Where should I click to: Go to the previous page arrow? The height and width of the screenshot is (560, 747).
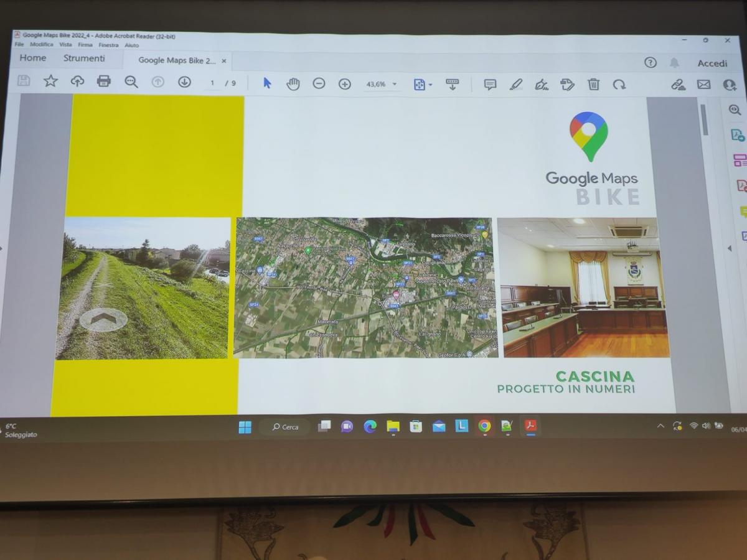(x=158, y=82)
